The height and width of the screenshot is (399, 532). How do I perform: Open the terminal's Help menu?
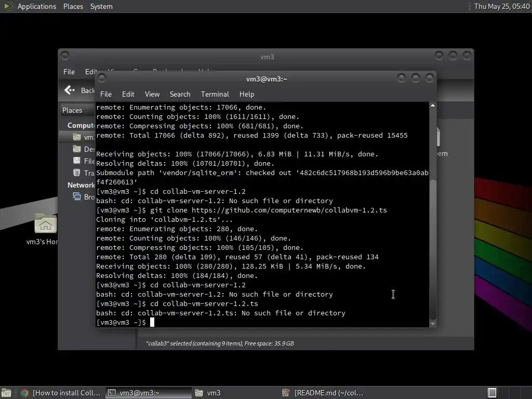tap(247, 94)
